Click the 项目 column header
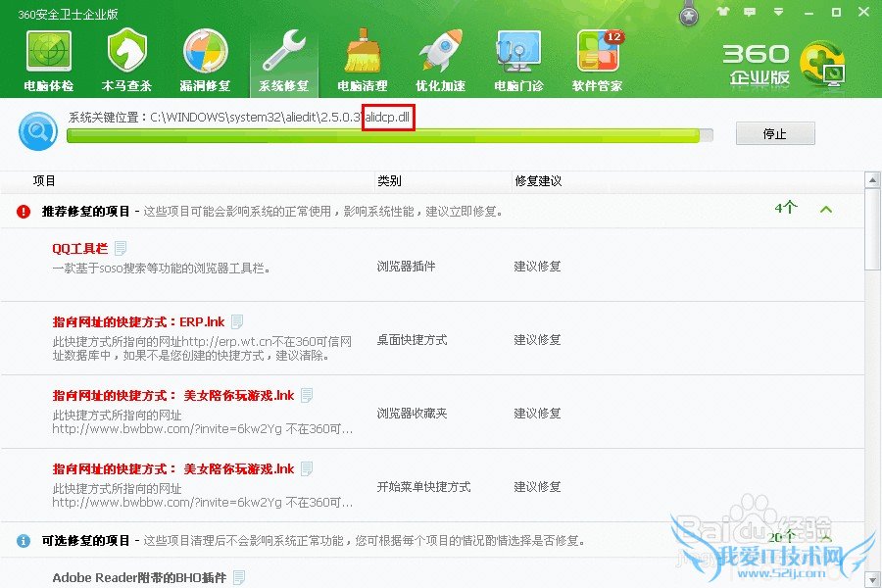 coord(44,181)
